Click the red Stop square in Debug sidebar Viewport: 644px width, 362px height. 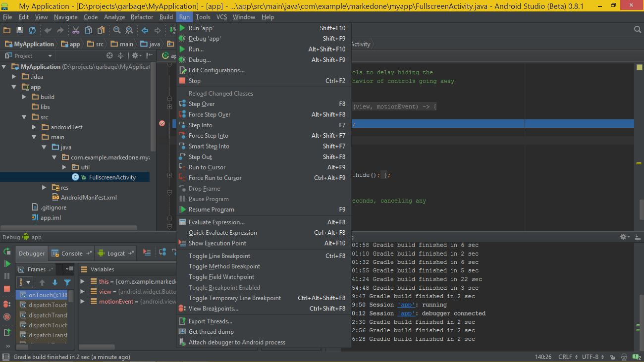click(x=7, y=289)
